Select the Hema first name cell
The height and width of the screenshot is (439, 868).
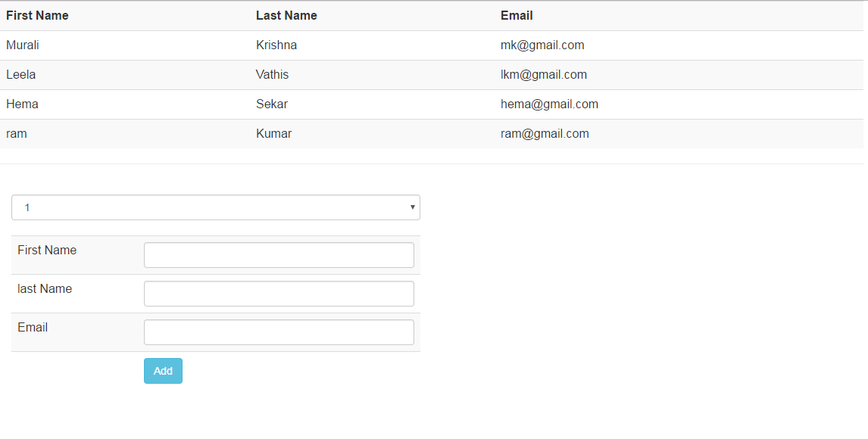[x=22, y=104]
